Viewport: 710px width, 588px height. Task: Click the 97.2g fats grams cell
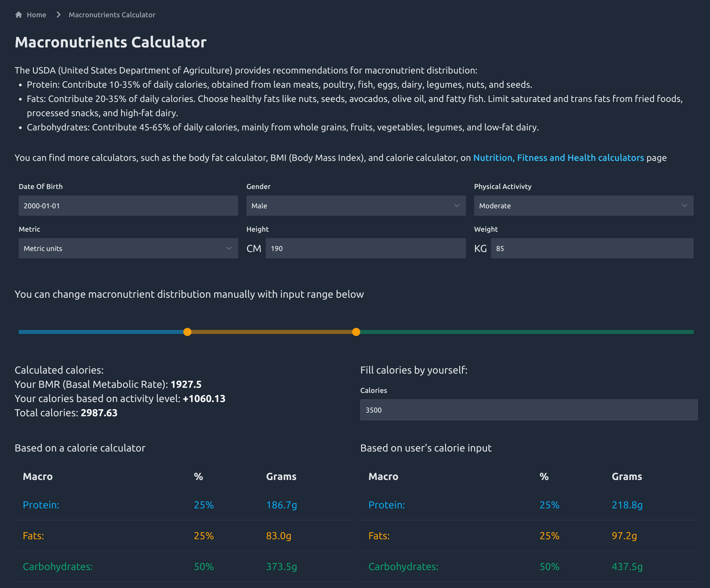coord(624,536)
